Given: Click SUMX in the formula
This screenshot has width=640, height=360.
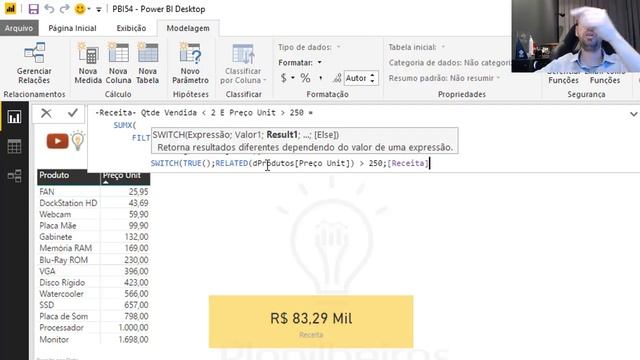Looking at the screenshot, I should (x=122, y=125).
